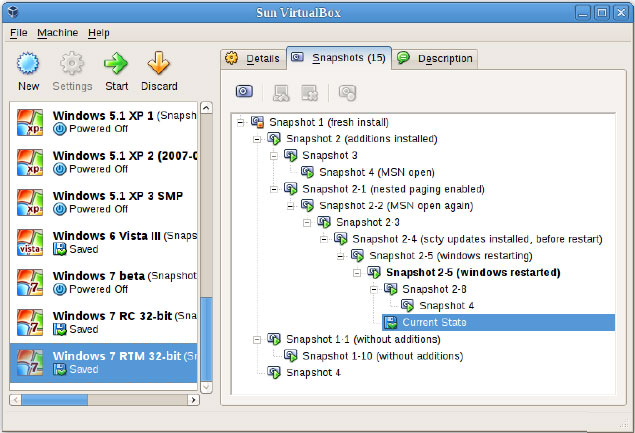Click the VM list scroll right arrow
Screen dimensions: 635x433
coord(194,400)
